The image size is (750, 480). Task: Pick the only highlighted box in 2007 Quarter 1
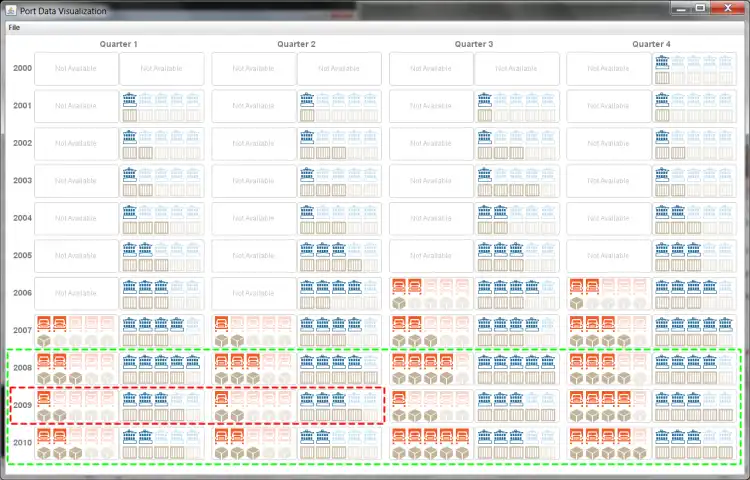[44, 340]
